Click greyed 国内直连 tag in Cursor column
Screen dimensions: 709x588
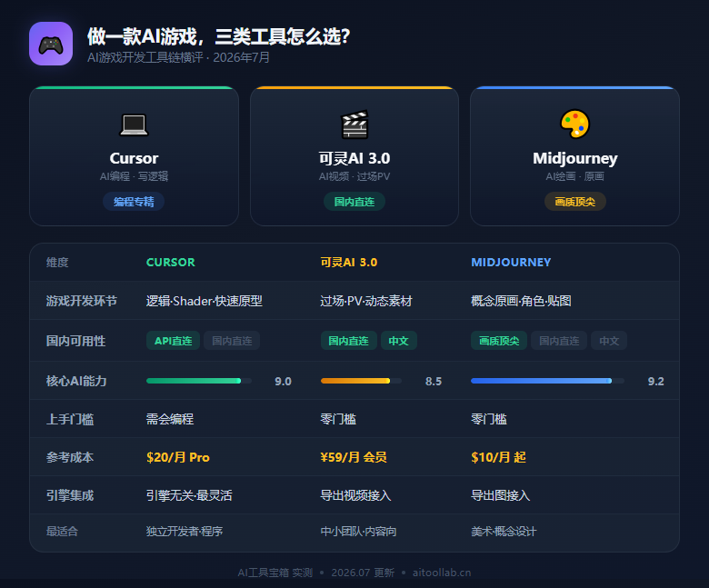tap(232, 341)
